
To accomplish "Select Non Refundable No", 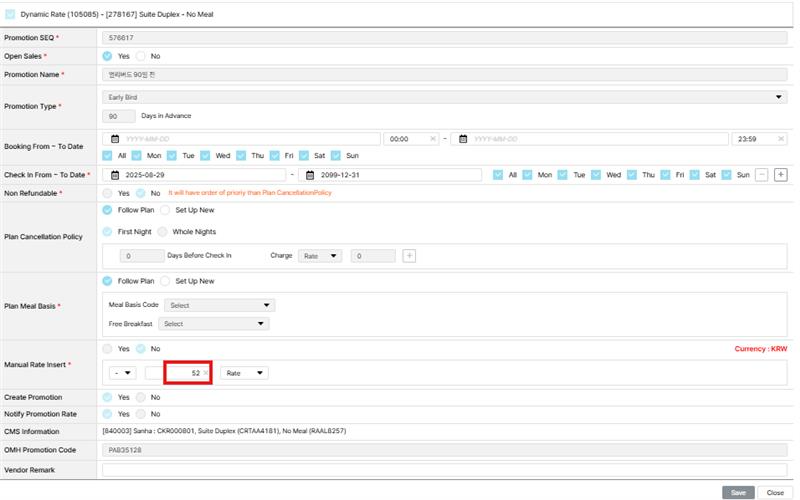I will pyautogui.click(x=141, y=193).
